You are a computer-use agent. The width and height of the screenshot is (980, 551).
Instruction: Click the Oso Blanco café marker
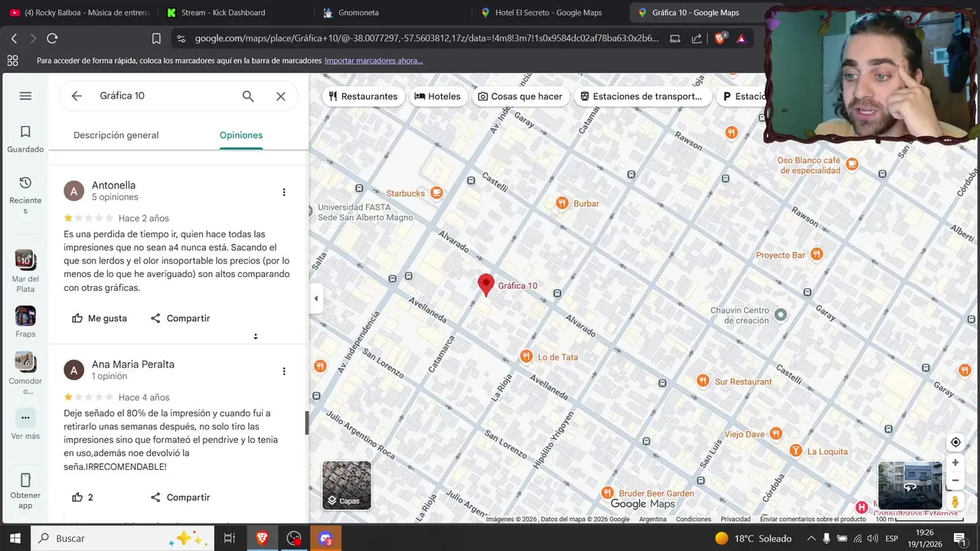click(x=852, y=164)
